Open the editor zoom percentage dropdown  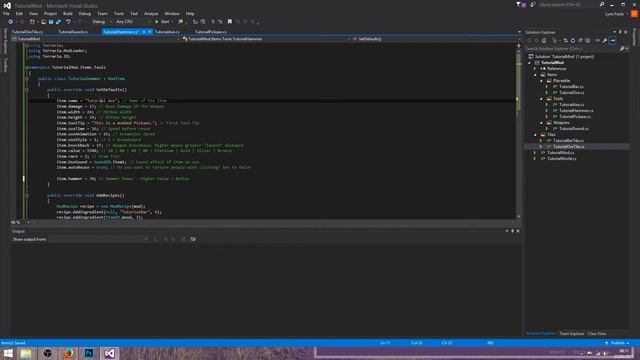(21, 222)
